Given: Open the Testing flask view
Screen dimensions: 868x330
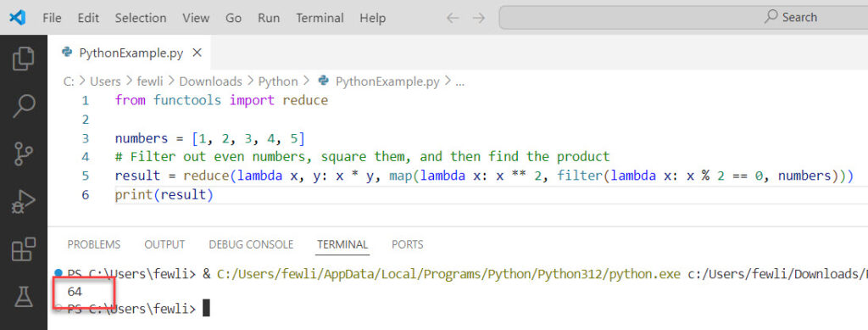Looking at the screenshot, I should point(23,297).
